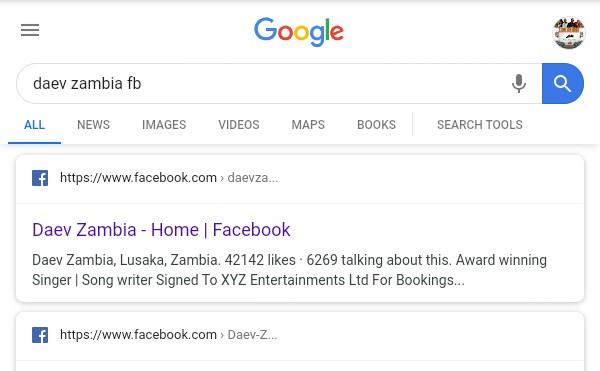Open the MAPS tab

[308, 125]
